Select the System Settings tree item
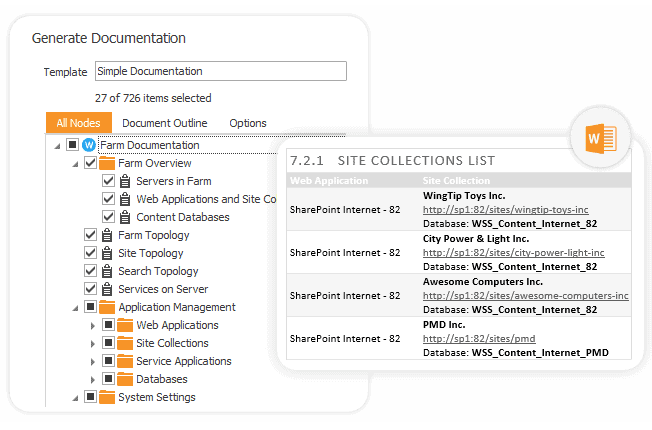This screenshot has height=430, width=652. (156, 397)
